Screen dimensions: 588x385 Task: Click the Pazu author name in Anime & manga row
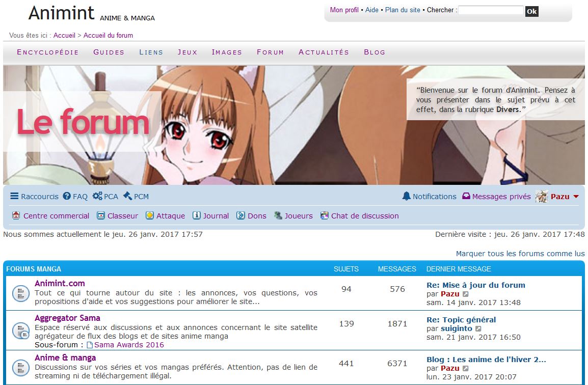click(x=450, y=368)
